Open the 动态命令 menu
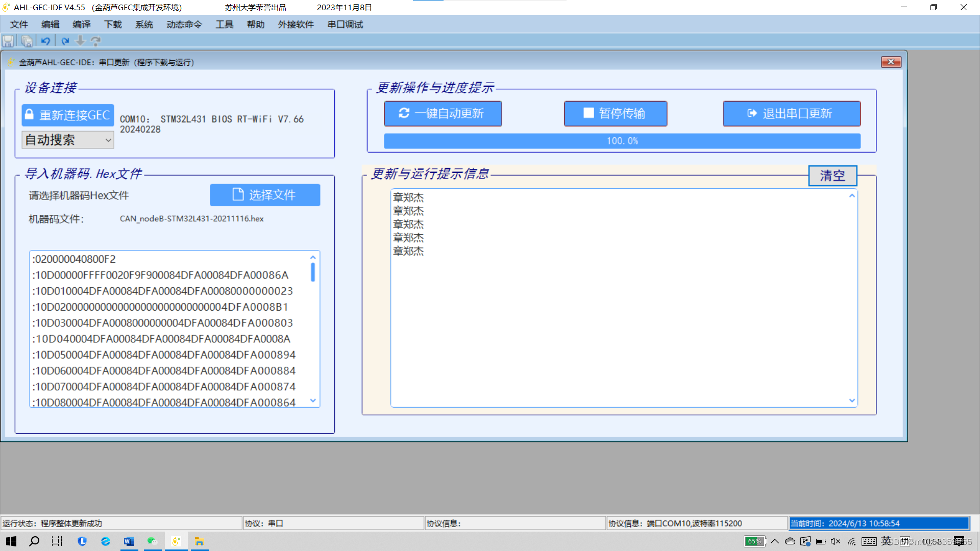Screen dimensions: 980x551 tap(184, 24)
